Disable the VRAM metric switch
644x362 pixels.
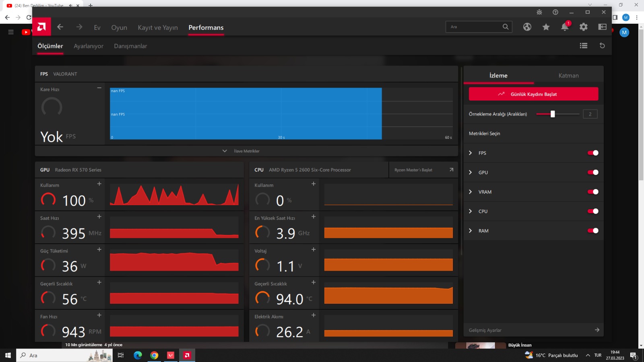(x=593, y=192)
